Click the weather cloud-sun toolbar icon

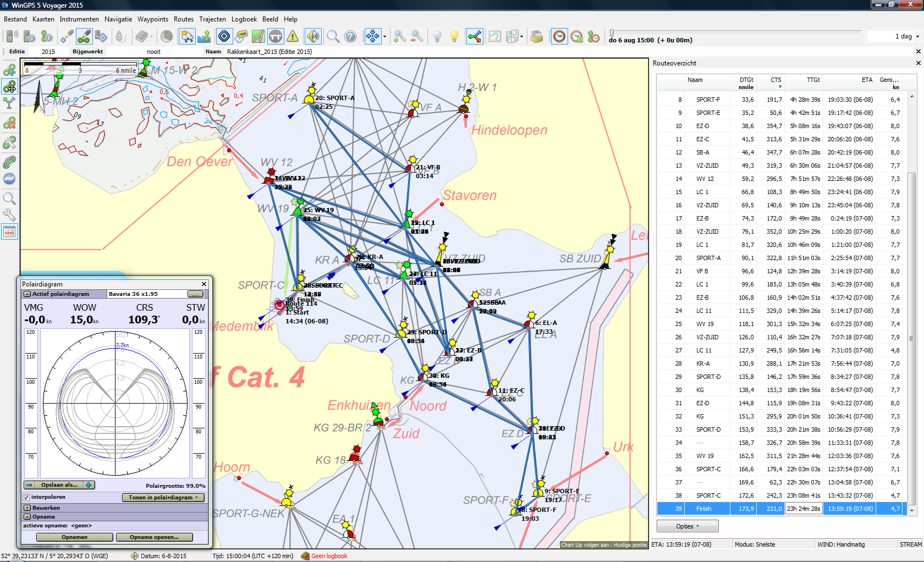(187, 37)
